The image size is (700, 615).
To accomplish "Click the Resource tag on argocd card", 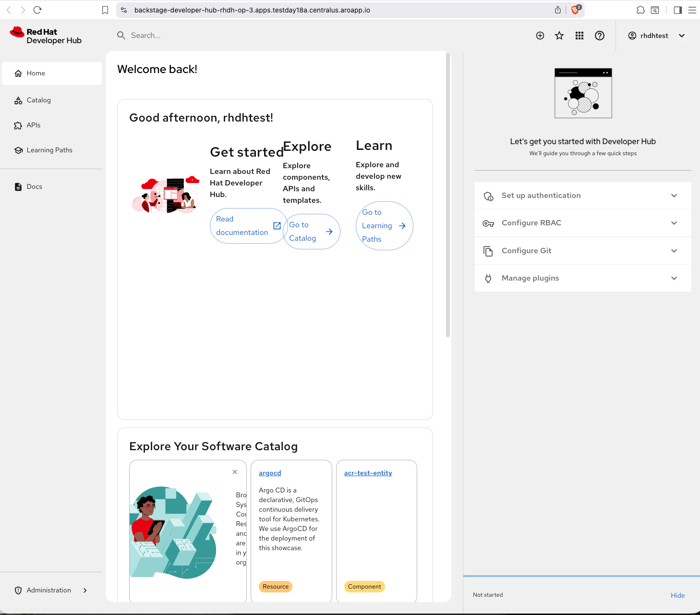I will click(276, 587).
